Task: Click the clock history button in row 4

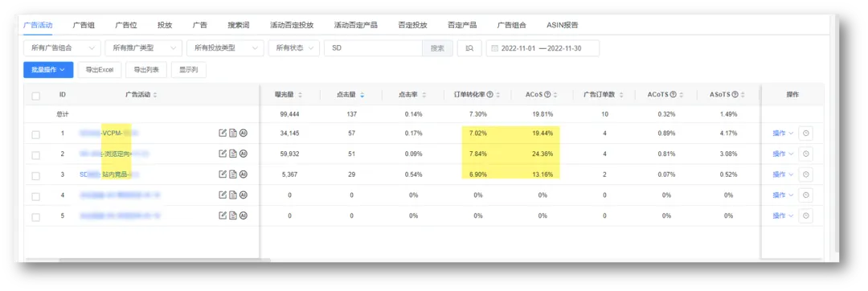Action: [x=806, y=195]
